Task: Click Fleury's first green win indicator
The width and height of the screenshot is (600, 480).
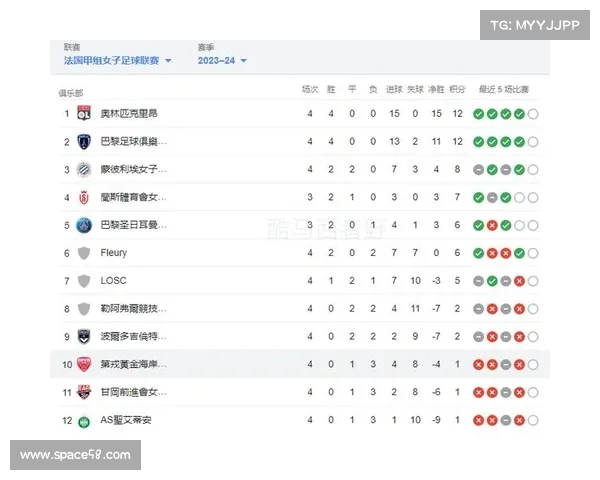Action: point(479,253)
